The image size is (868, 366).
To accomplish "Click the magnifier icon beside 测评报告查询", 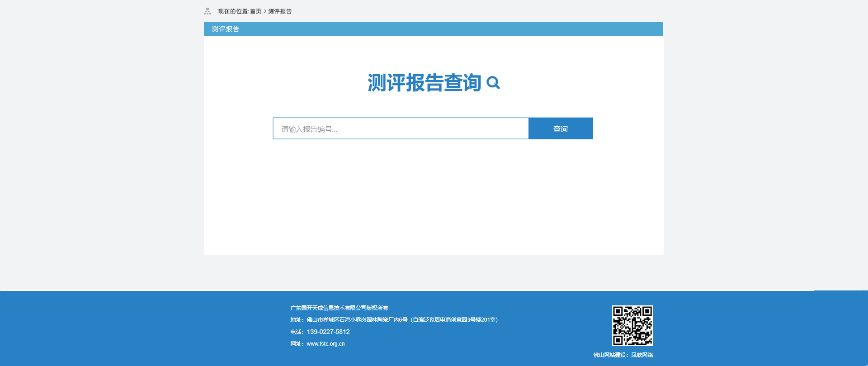I will [x=493, y=83].
